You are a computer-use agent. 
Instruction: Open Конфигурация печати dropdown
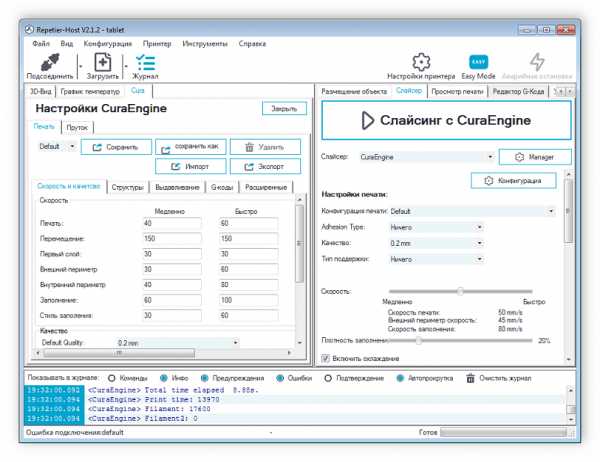[x=472, y=211]
